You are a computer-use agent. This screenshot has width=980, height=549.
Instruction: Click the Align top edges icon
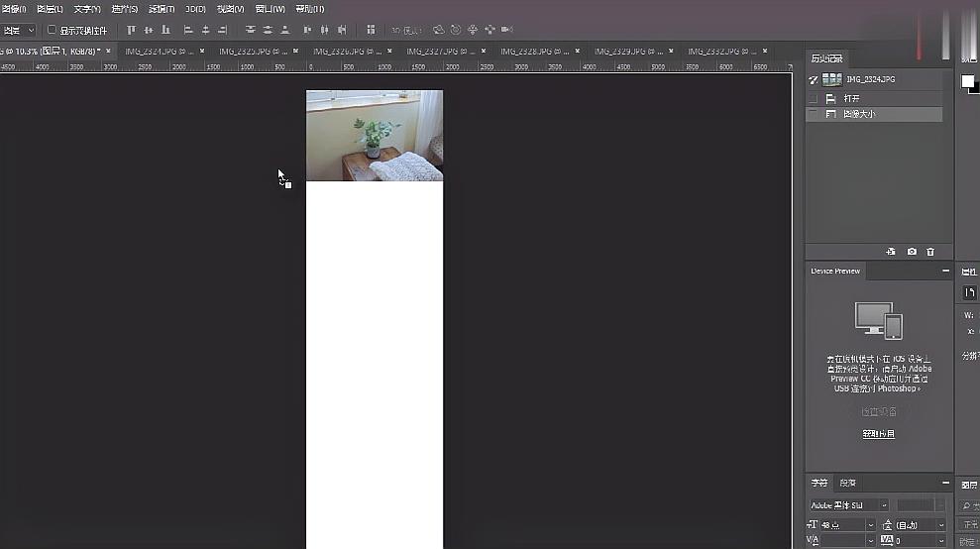tap(131, 30)
